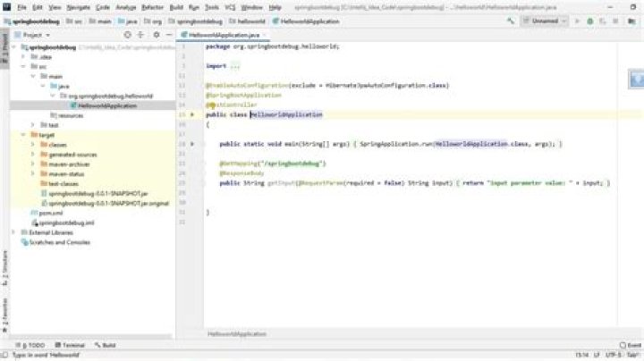The width and height of the screenshot is (644, 361).
Task: Expand the External Libraries node
Action: [15, 232]
